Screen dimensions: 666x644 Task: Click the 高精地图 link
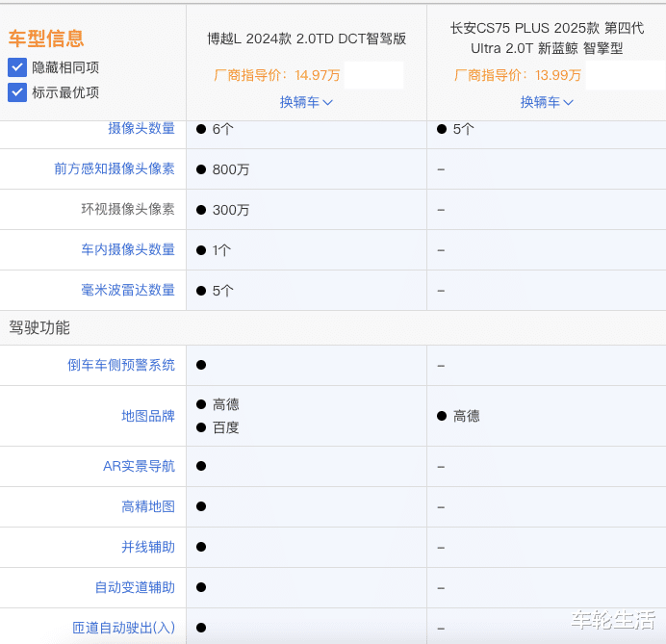[x=148, y=506]
